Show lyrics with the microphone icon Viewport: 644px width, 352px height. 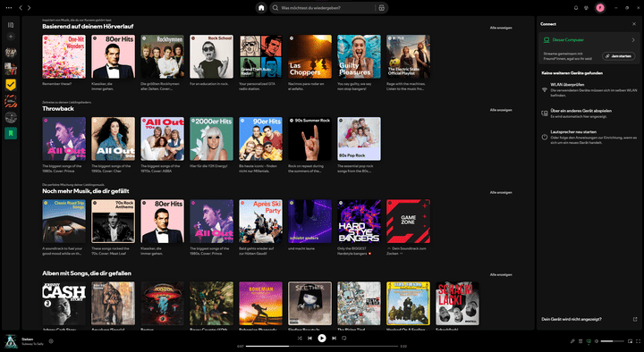tap(572, 341)
